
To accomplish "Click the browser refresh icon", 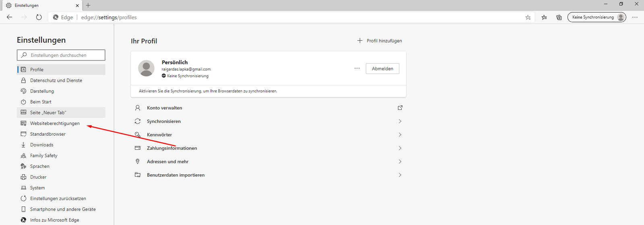I will pos(39,17).
